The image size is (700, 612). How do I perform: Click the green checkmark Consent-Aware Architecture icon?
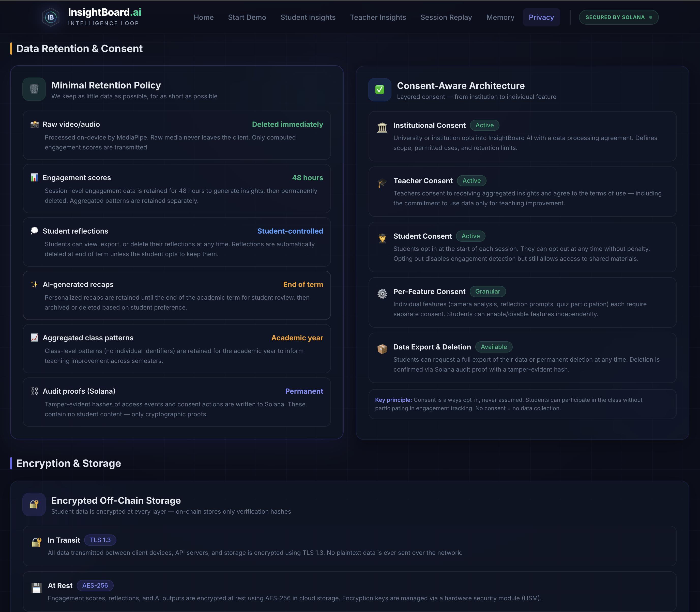click(379, 90)
